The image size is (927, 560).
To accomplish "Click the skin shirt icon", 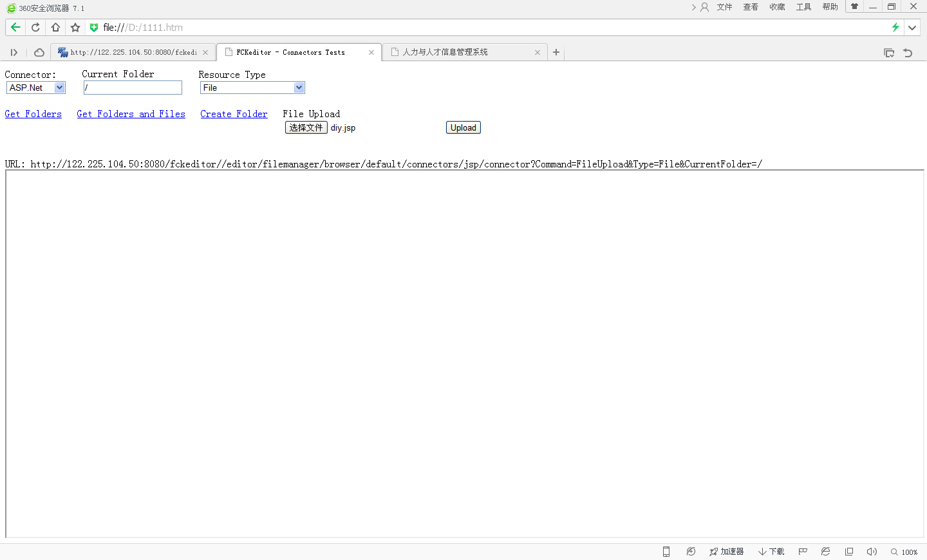I will coord(854,6).
